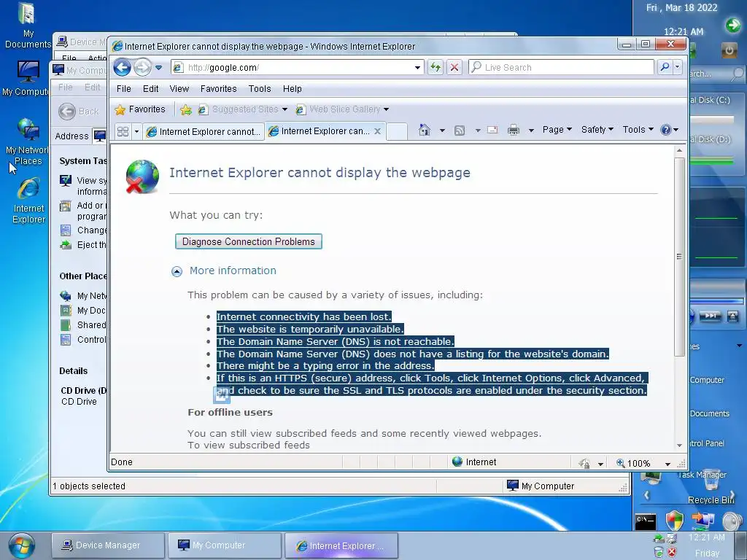Click the Read Mail icon

tap(492, 130)
